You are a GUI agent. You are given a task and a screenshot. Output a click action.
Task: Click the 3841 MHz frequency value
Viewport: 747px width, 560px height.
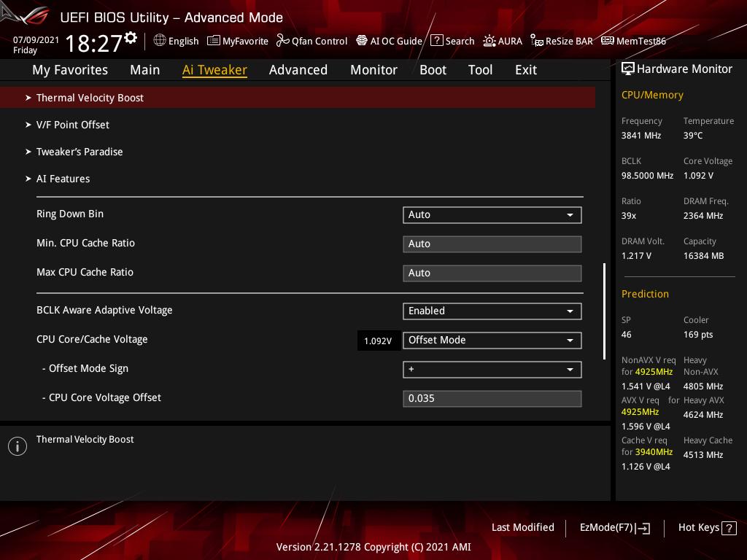click(x=641, y=136)
